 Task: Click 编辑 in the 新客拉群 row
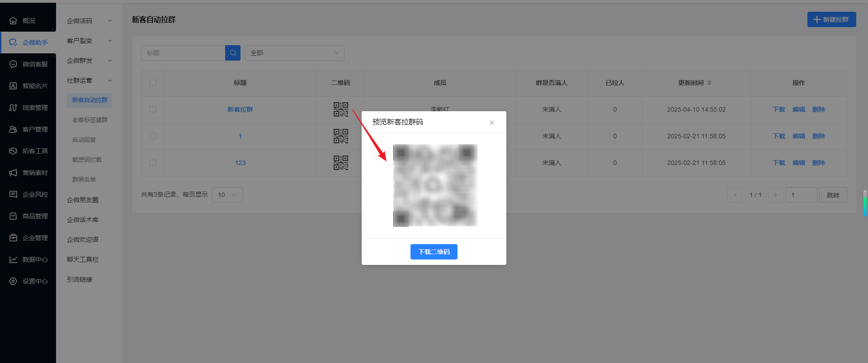click(x=799, y=109)
